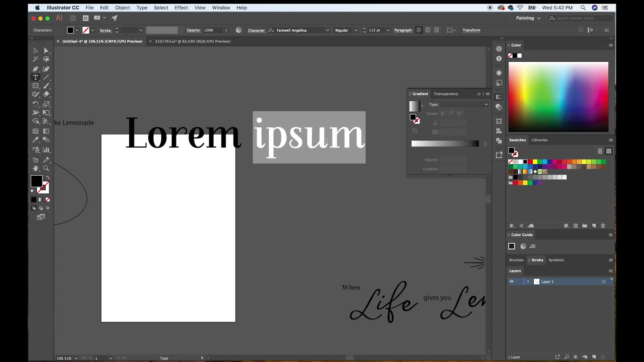Screen dimensions: 644x362
Task: Switch to the Symbols tab
Action: point(556,260)
